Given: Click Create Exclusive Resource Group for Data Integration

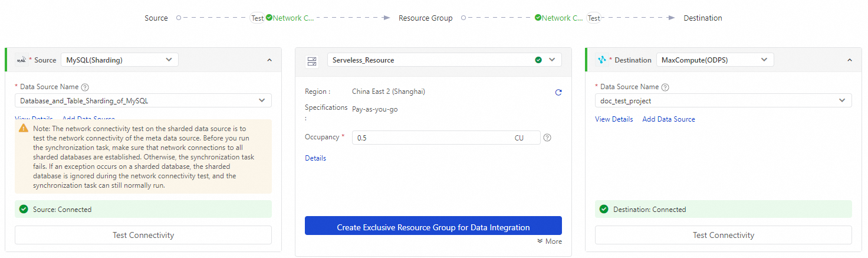Looking at the screenshot, I should coord(433,227).
